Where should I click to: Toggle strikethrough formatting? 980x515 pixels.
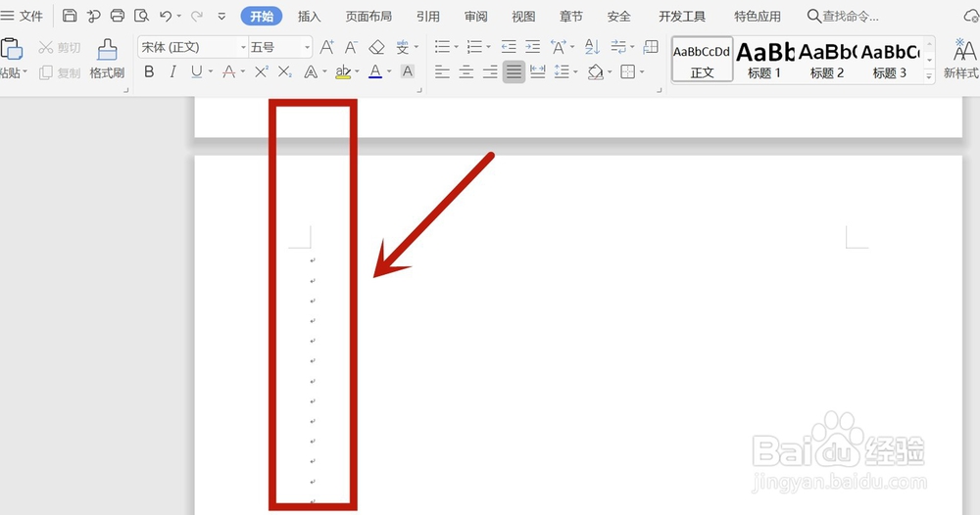point(228,71)
